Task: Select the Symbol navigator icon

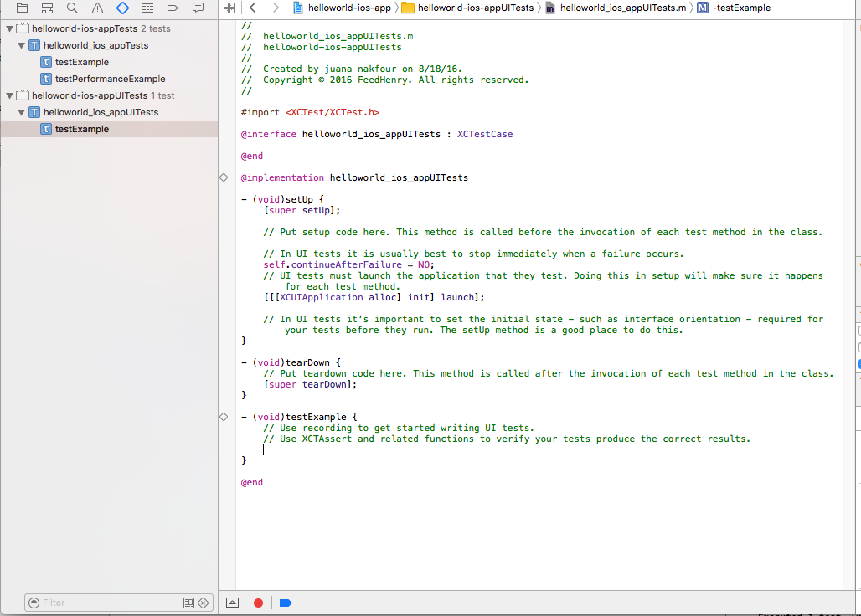Action: coord(48,8)
